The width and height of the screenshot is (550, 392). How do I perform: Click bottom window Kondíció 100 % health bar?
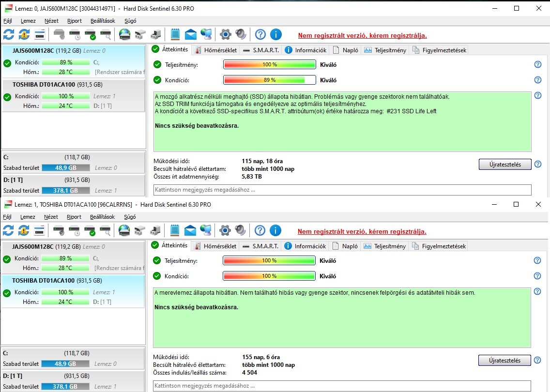click(x=269, y=276)
